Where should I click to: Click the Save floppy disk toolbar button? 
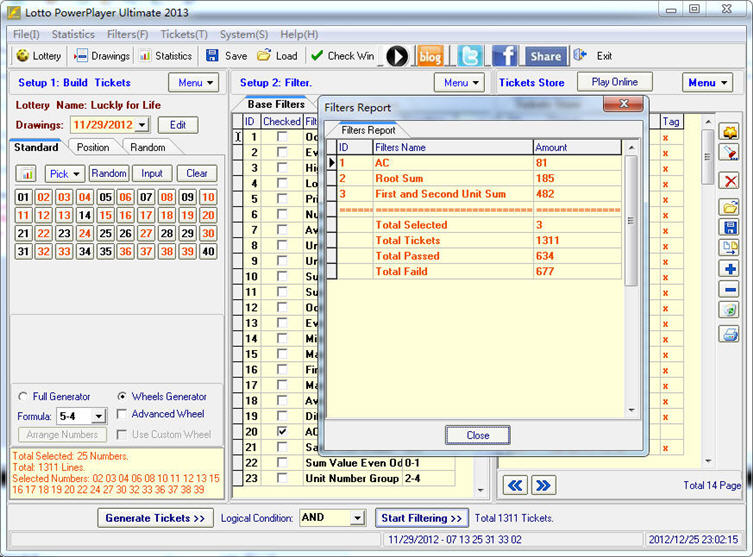click(226, 56)
